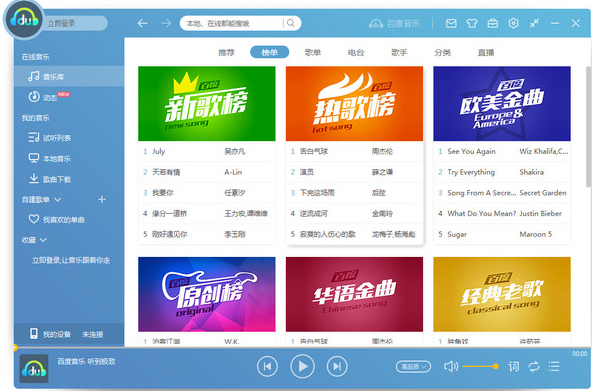Open 音乐库 in the sidebar
Viewport: 592px width, 391px height.
click(69, 77)
